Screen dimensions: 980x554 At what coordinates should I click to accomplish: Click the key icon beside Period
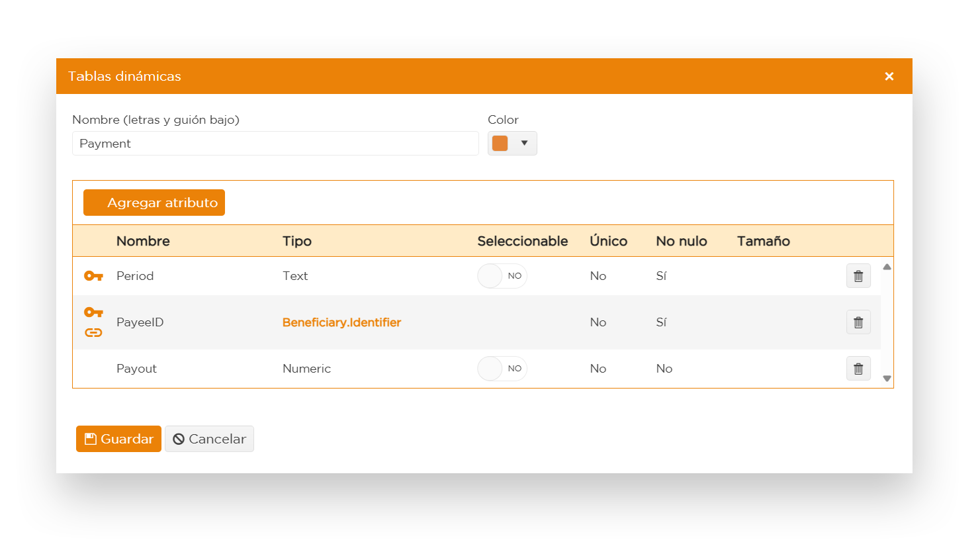[x=93, y=276]
